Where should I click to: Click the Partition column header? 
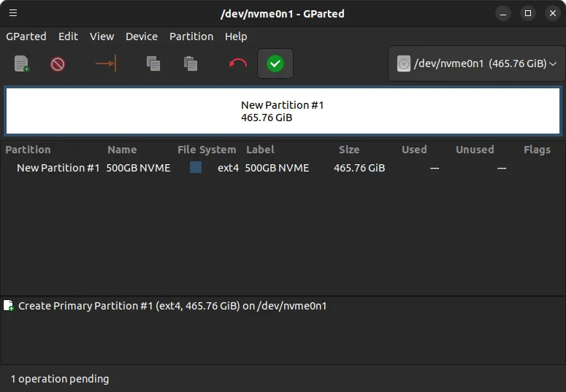pos(28,150)
